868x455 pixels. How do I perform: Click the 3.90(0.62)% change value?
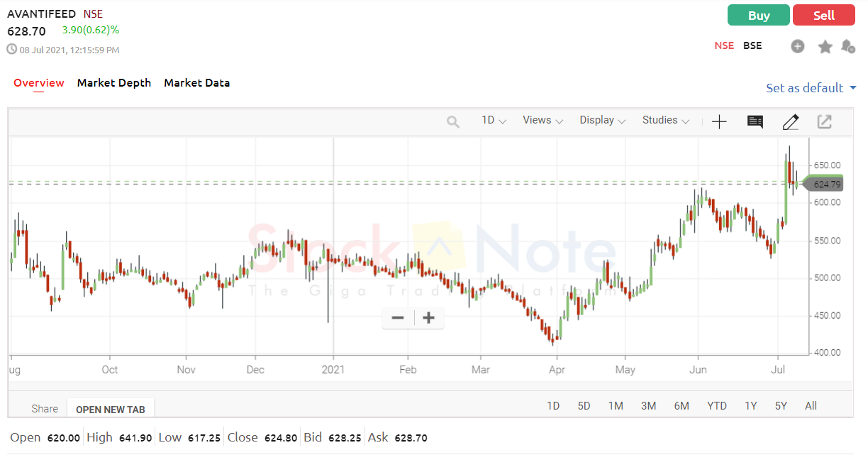(x=91, y=30)
